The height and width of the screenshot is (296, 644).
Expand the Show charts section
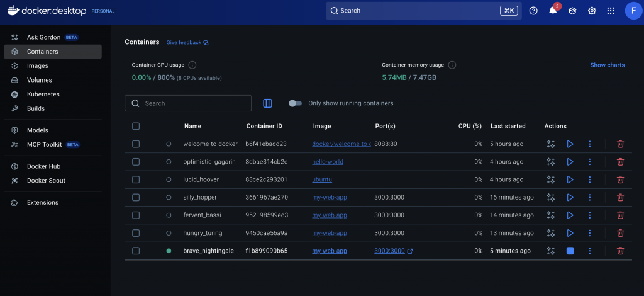point(607,65)
